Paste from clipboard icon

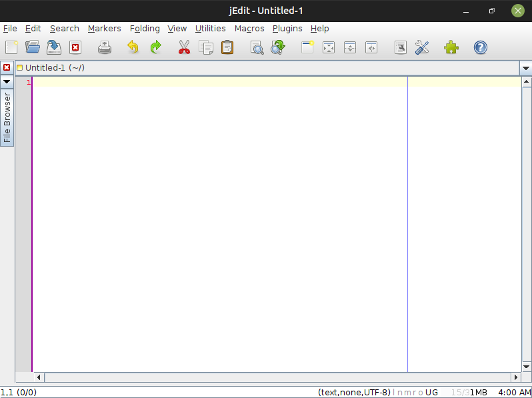tap(227, 47)
